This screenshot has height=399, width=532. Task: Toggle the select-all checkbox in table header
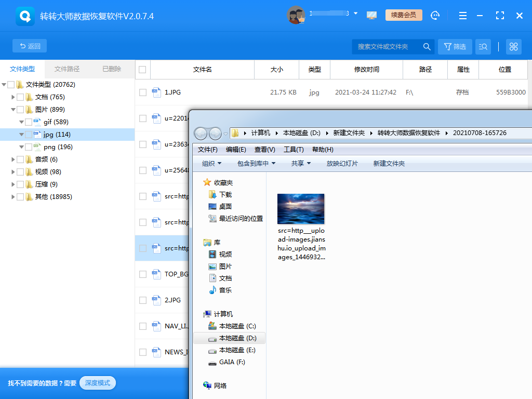point(142,70)
